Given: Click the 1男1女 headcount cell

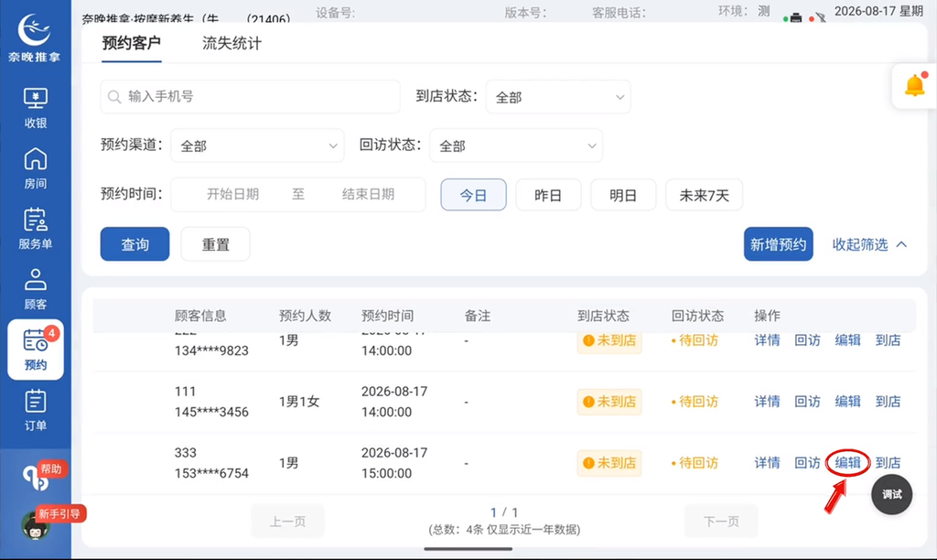Looking at the screenshot, I should (299, 402).
